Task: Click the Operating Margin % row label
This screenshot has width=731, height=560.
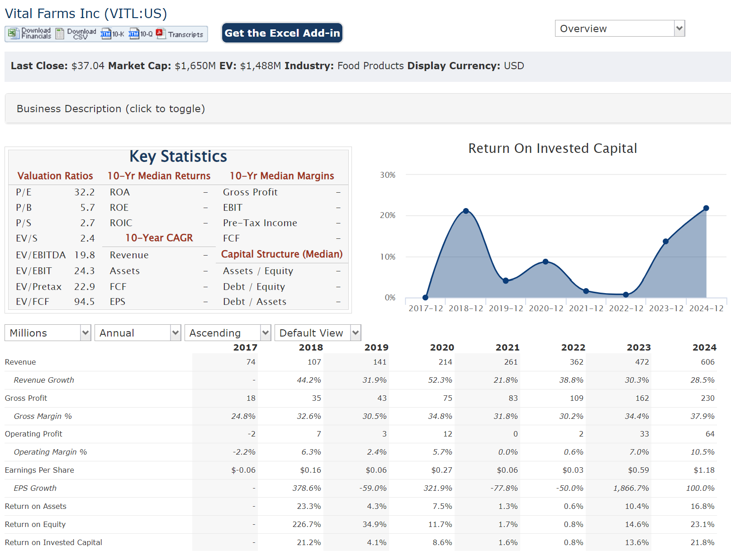Action: point(50,452)
